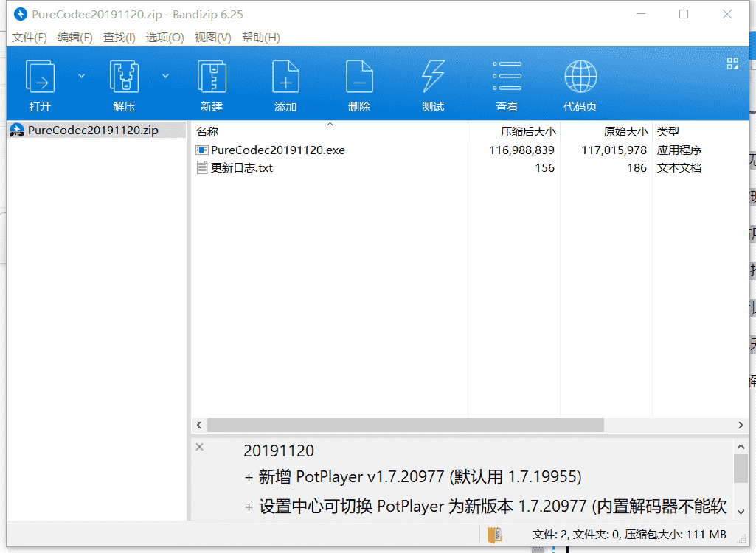
Task: Click the 打开 (Open) toolbar icon
Action: [40, 77]
